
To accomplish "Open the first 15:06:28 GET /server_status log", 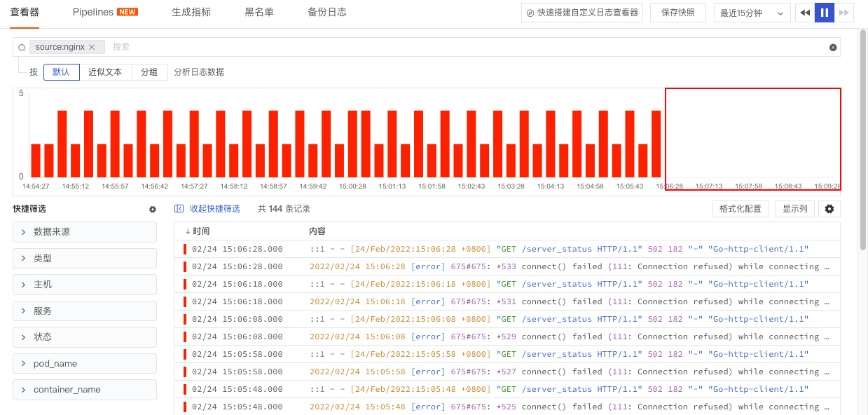I will click(507, 249).
